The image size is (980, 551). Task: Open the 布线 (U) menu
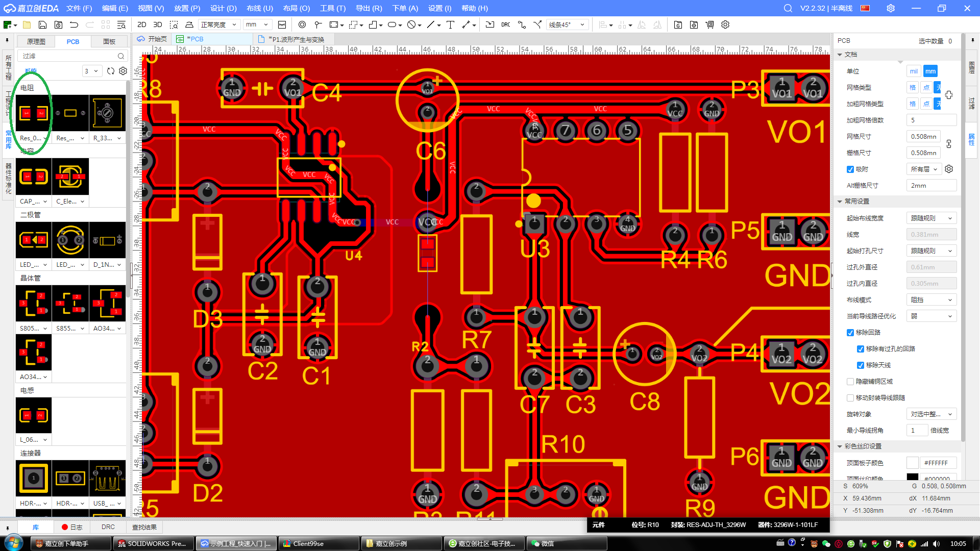tap(259, 8)
